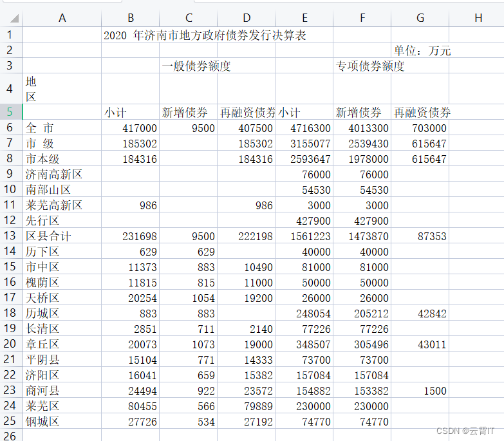Viewport: 504px width, 441px height.
Task: Select column D header
Action: (x=247, y=18)
